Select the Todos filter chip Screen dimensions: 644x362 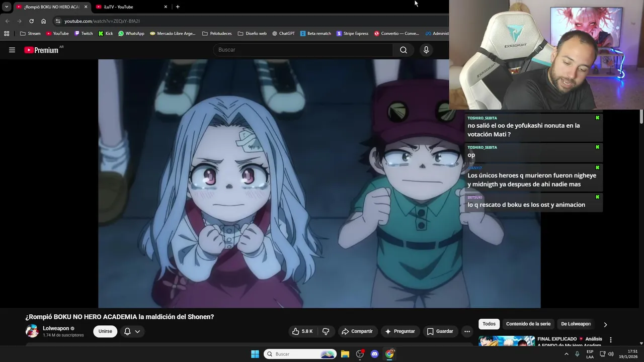489,324
